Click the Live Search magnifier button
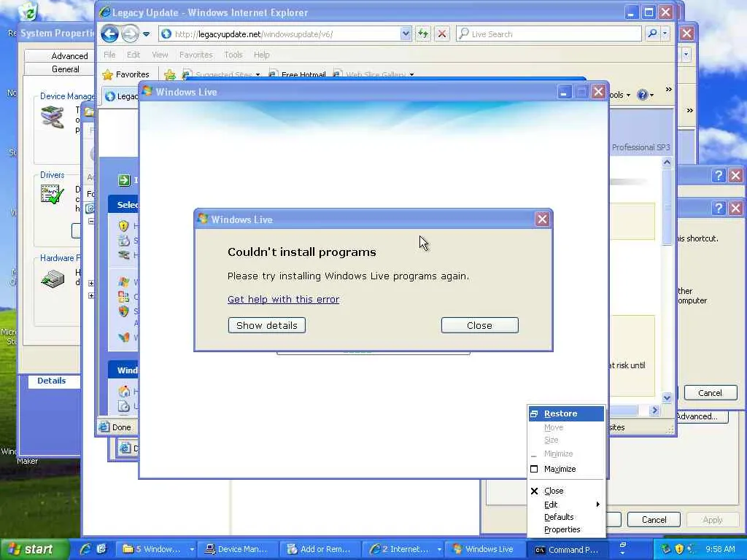Screen dimensions: 747x560 (x=652, y=34)
